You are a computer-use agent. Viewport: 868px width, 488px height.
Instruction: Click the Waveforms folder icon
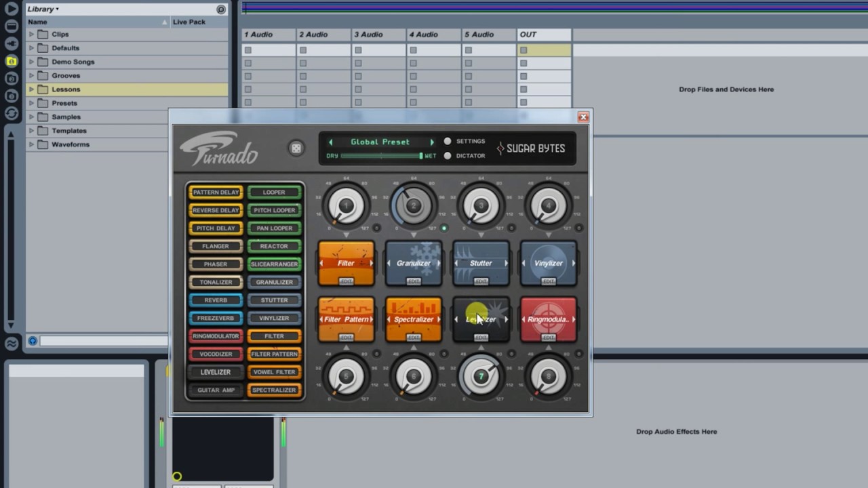pos(43,144)
